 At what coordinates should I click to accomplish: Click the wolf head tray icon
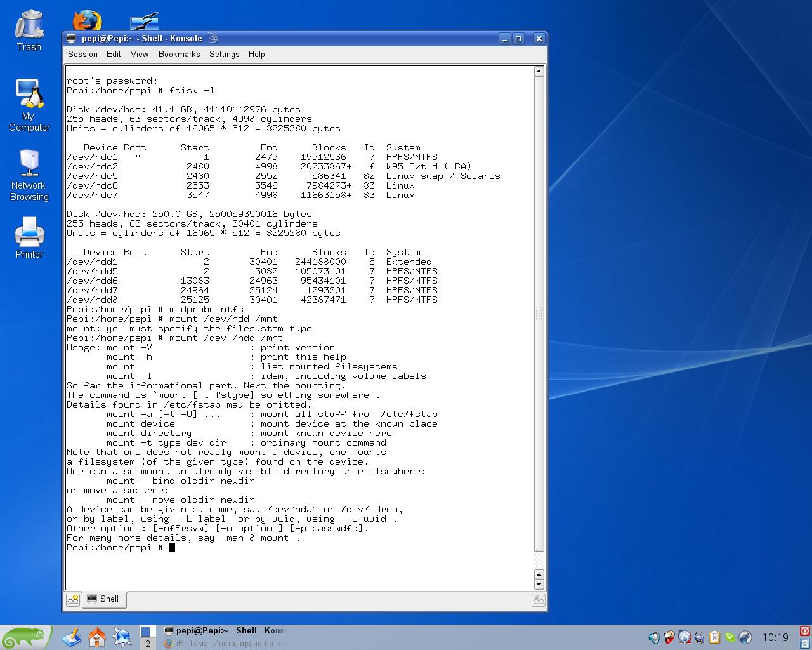pyautogui.click(x=745, y=637)
